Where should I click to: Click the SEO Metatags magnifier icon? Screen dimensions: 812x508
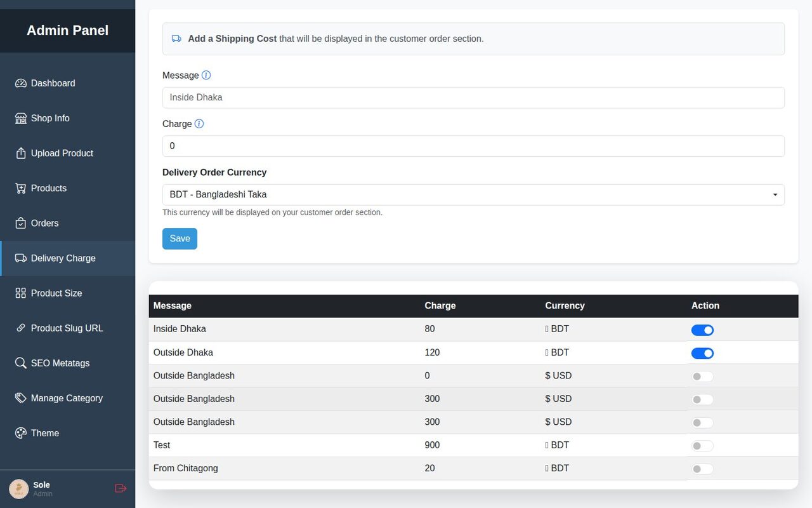pos(20,363)
